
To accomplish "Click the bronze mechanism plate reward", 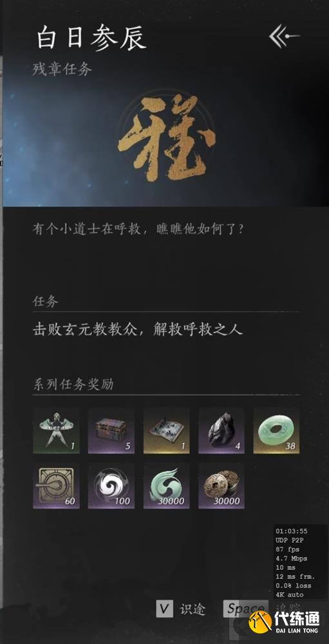I will (x=56, y=486).
